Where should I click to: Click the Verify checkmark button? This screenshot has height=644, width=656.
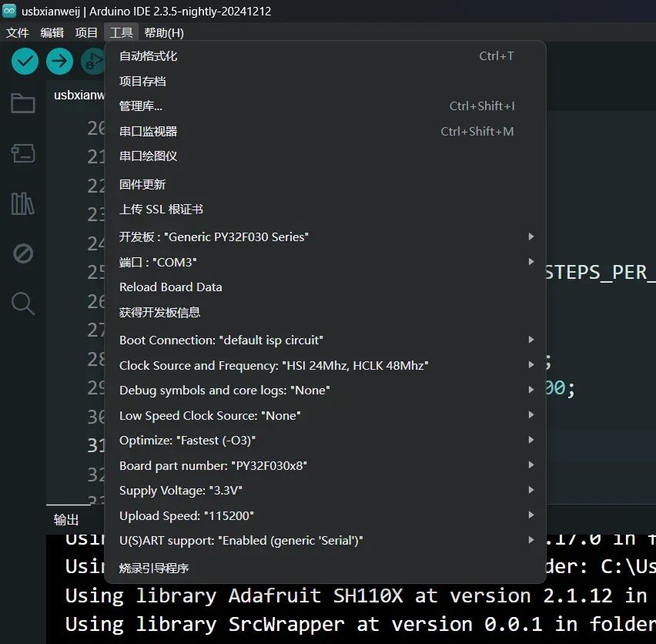click(25, 61)
